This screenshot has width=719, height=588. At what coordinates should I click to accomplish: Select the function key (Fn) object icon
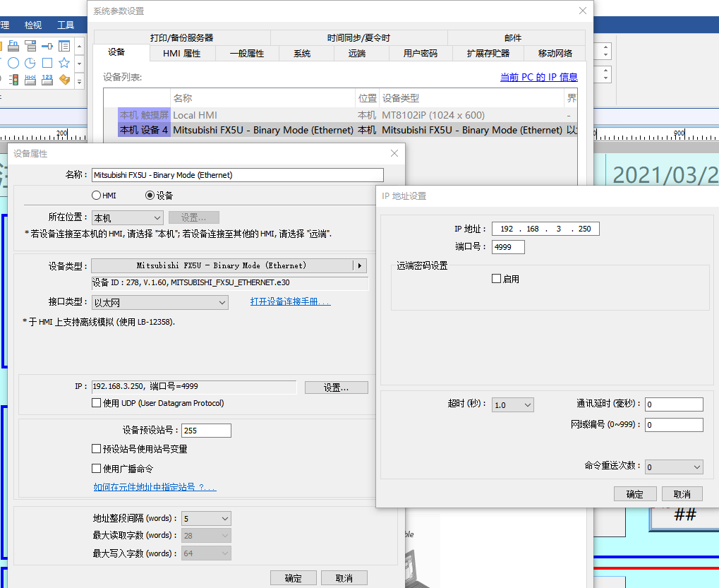(13, 47)
